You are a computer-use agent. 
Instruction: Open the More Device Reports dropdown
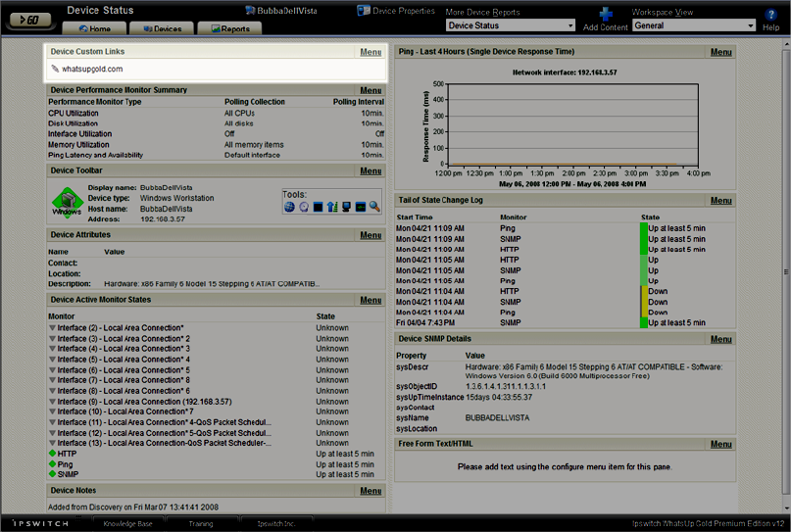point(511,25)
